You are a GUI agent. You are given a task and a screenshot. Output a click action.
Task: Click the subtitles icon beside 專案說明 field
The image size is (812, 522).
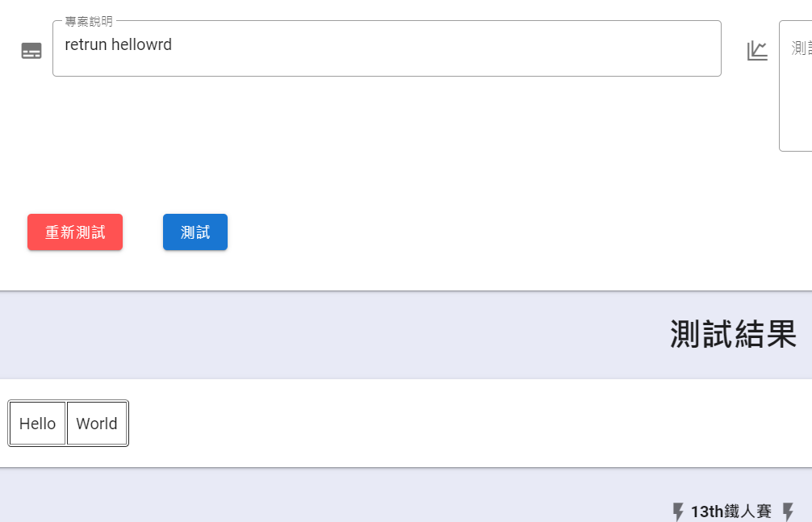tap(31, 51)
